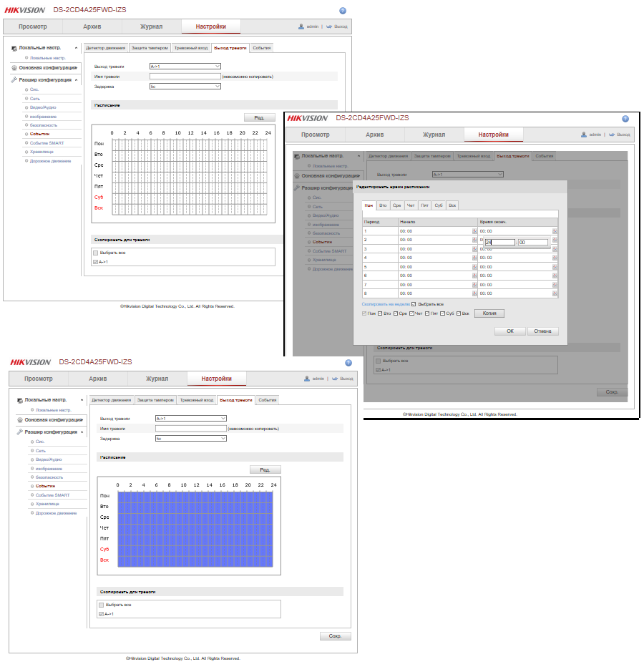Viewport: 644px width, 667px height.
Task: Click the hour input field showing 24
Action: coord(499,243)
